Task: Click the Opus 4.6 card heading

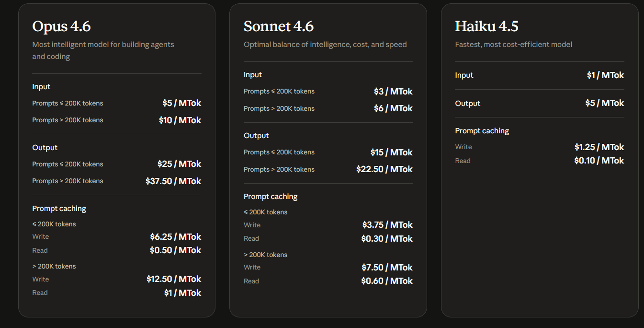Action: pos(61,26)
